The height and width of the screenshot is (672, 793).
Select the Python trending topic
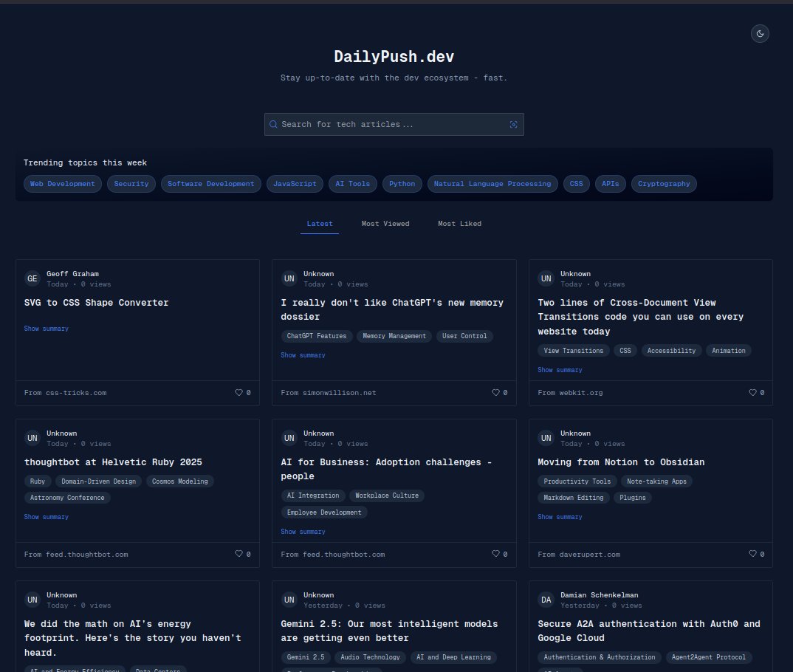[x=402, y=184]
